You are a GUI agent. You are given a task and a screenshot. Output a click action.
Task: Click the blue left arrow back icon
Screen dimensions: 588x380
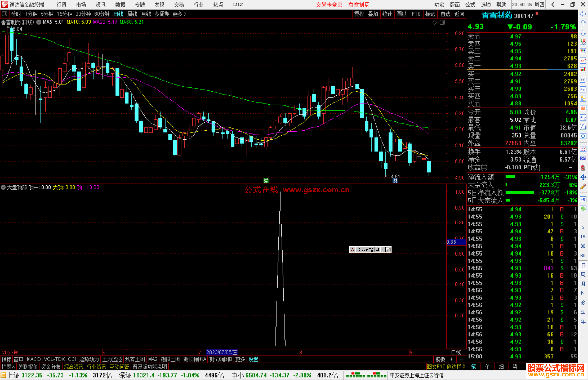tap(583, 14)
